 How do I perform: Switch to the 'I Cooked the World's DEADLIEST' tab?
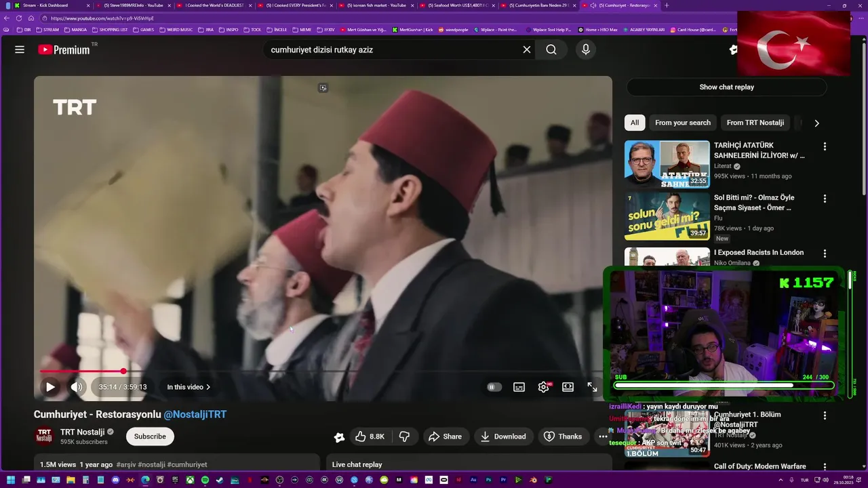(x=214, y=5)
